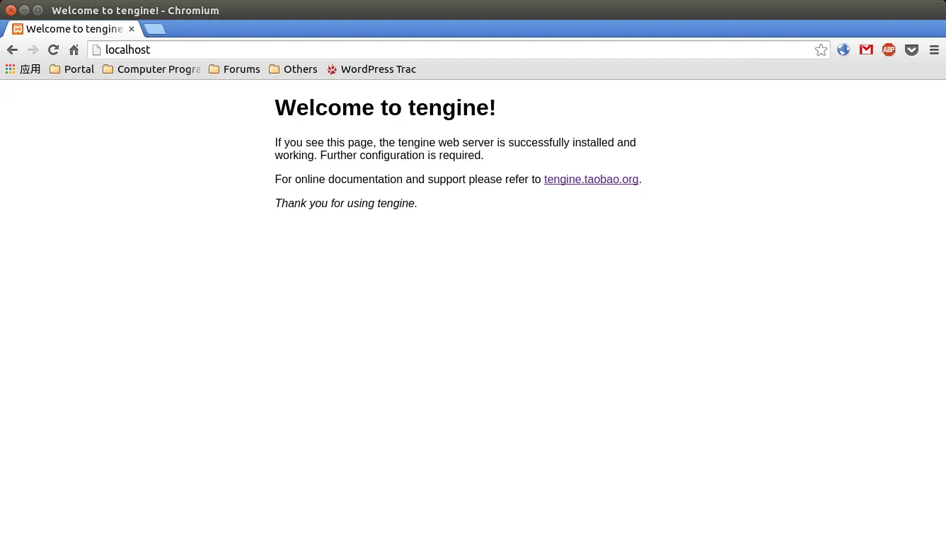Viewport: 946px width, 560px height.
Task: Click the Welcome to tengine! heading
Action: pos(386,107)
